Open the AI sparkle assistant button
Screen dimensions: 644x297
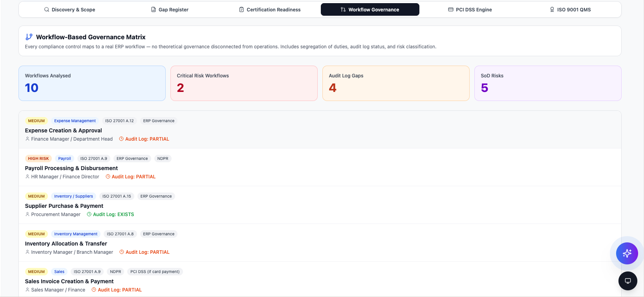coord(627,253)
